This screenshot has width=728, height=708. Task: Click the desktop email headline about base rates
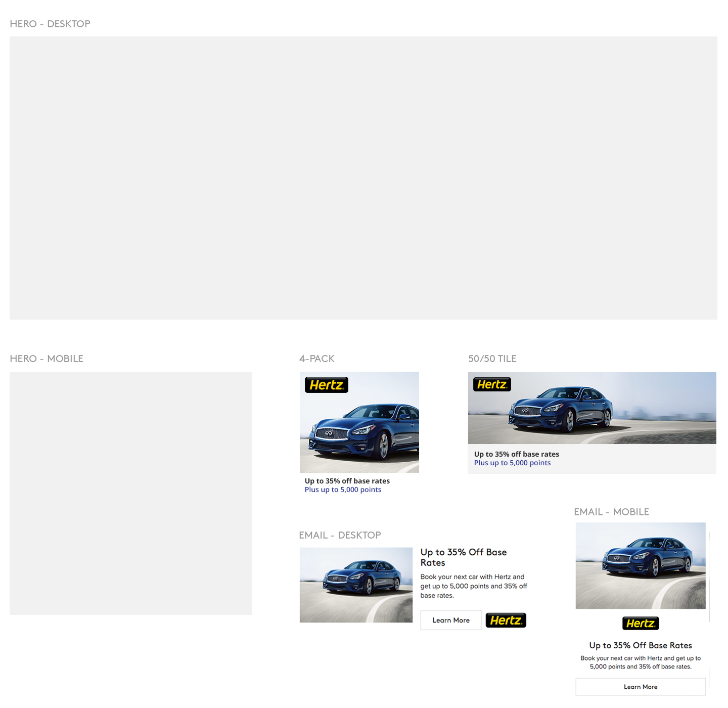(463, 557)
